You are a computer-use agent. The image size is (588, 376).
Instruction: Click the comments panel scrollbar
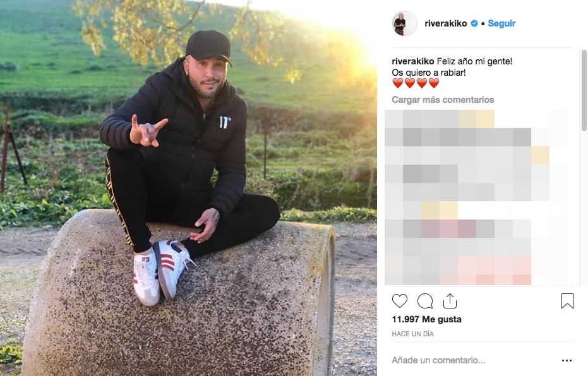[x=584, y=90]
